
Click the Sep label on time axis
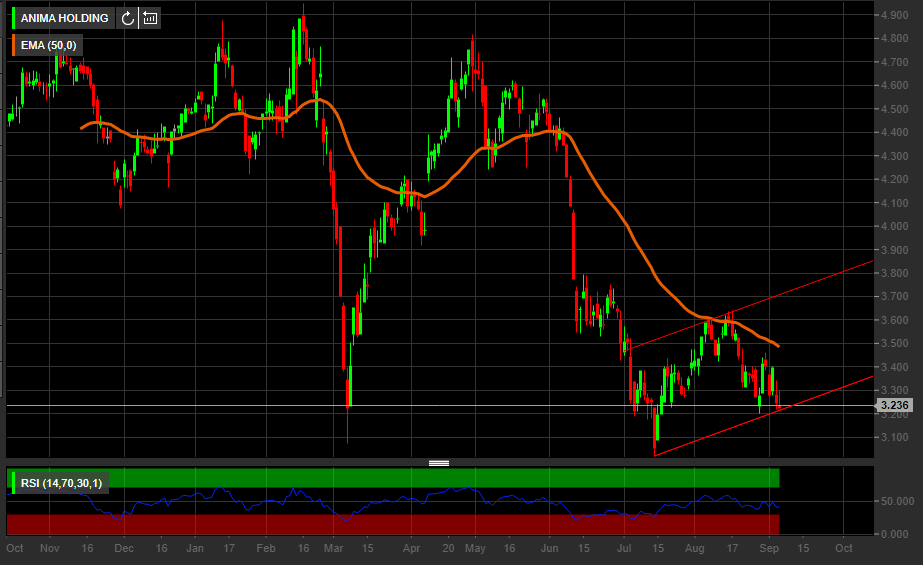(768, 548)
